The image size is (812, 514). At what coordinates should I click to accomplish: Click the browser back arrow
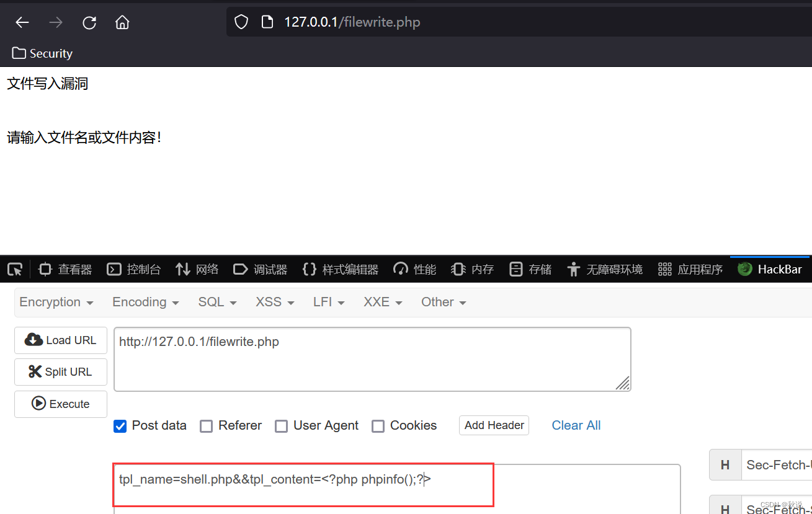pos(22,23)
